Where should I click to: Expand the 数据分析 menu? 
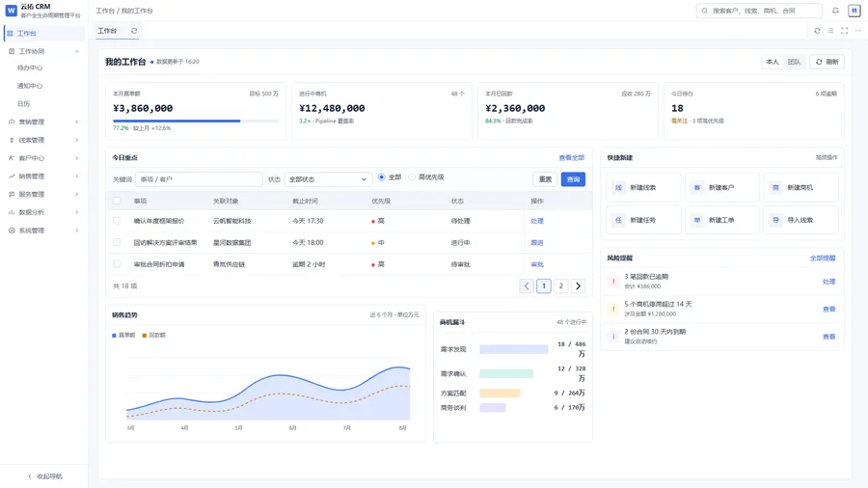pos(77,212)
